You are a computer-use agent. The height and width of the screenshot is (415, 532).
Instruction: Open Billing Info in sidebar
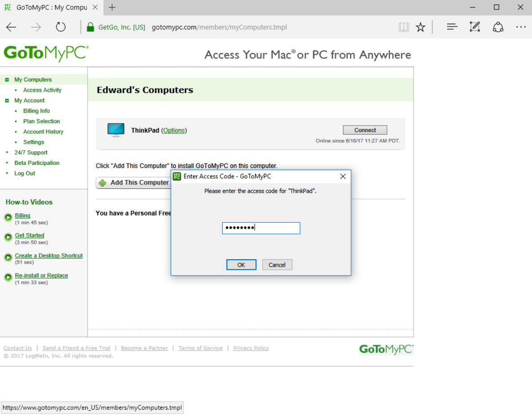point(37,111)
